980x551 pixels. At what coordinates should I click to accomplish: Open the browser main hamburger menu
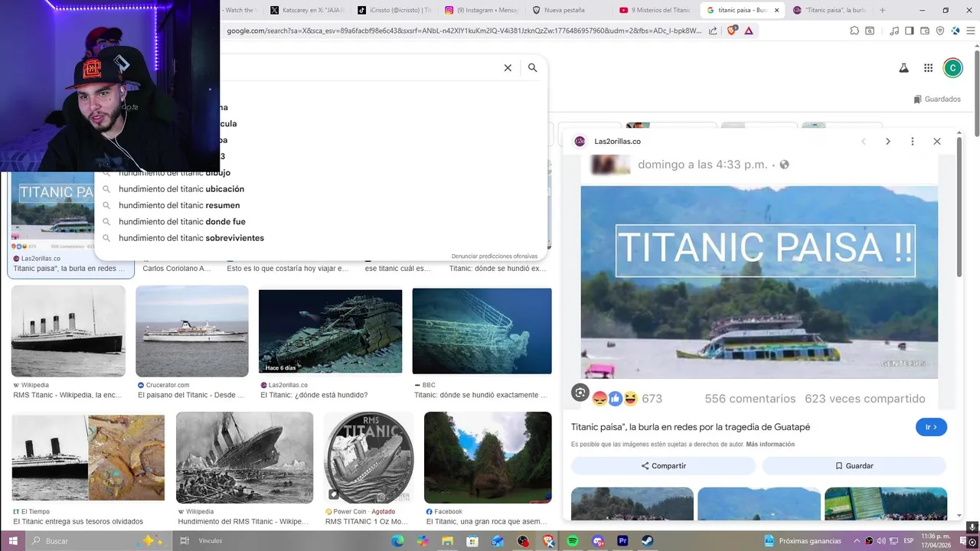970,31
